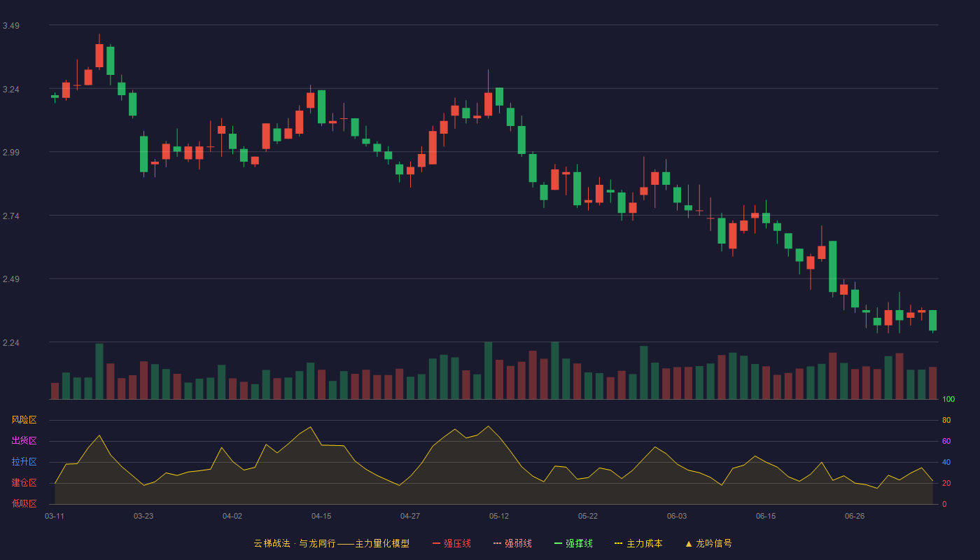This screenshot has height=560, width=980.
Task: Click the 05-12 date axis label
Action: [x=499, y=516]
